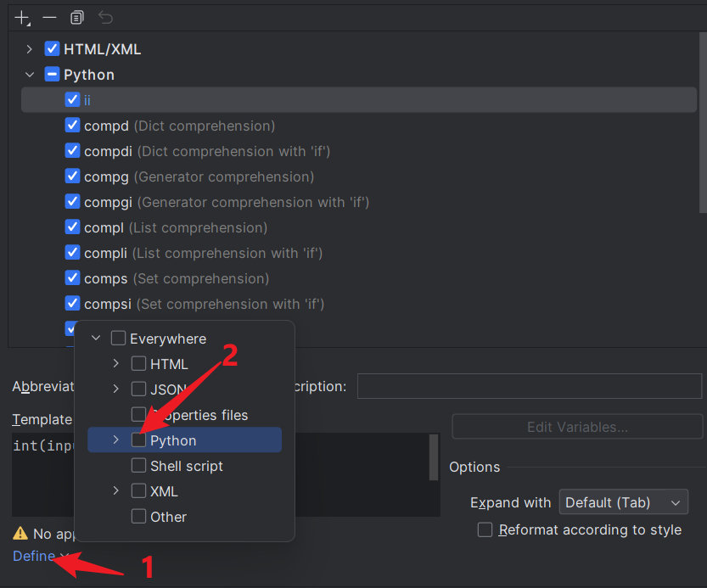Viewport: 707px width, 588px height.
Task: Click the Define link
Action: pyautogui.click(x=34, y=556)
